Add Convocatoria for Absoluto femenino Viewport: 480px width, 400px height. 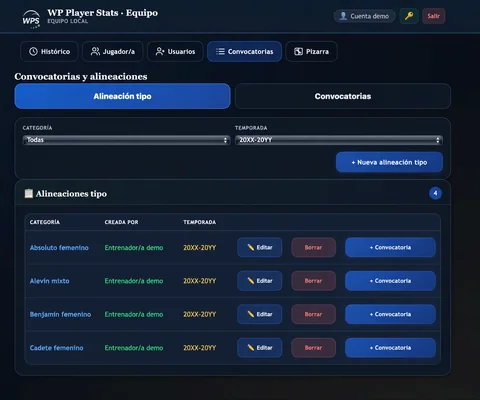(x=390, y=247)
